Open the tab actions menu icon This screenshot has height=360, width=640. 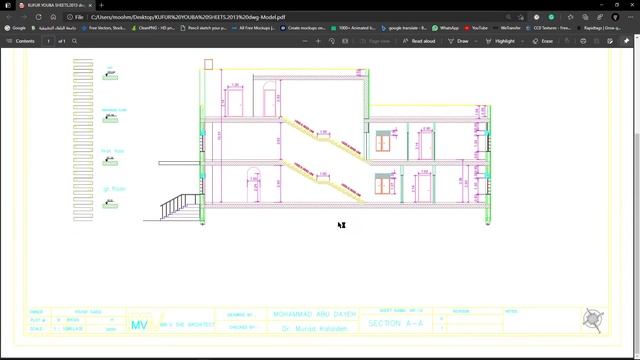[x=8, y=5]
